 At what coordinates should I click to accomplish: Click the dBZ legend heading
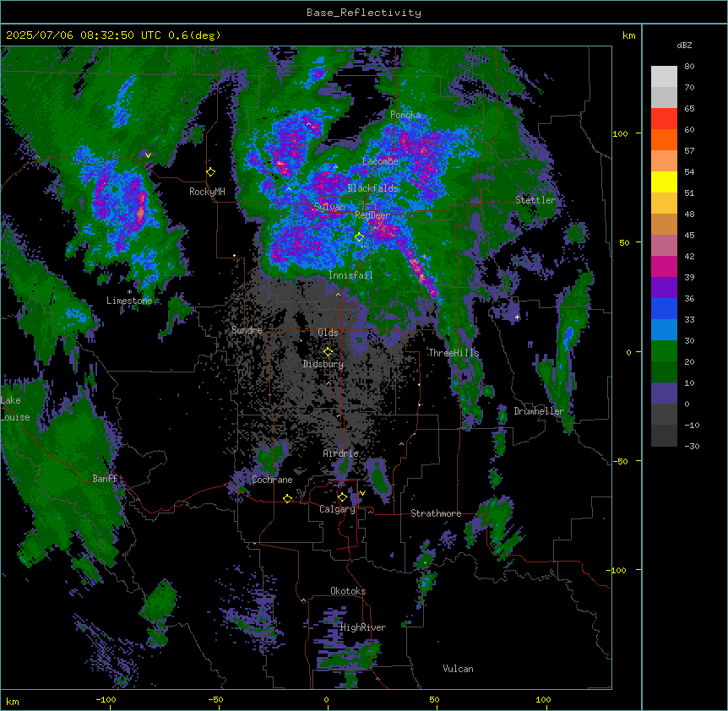tap(684, 46)
